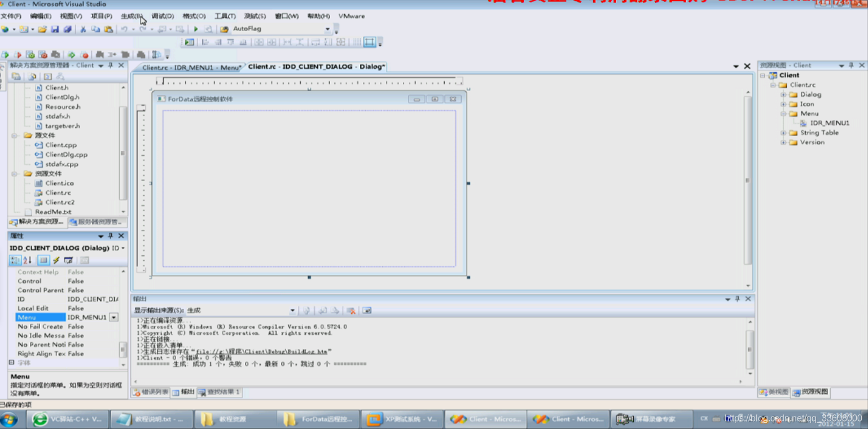The image size is (868, 429).
Task: Select ReadMe.txt in Solution Explorer
Action: click(x=53, y=212)
